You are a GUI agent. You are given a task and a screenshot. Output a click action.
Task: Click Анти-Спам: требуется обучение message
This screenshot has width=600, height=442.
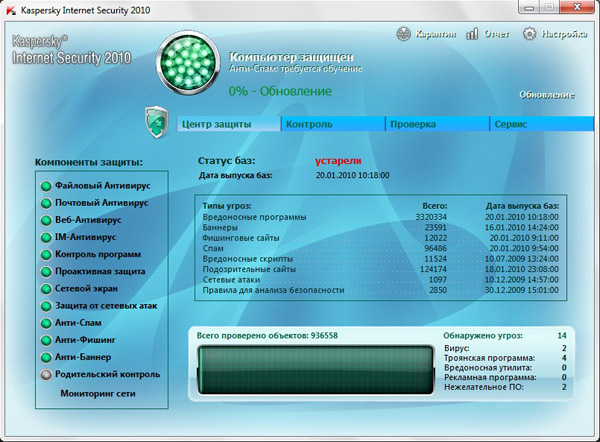tap(295, 69)
